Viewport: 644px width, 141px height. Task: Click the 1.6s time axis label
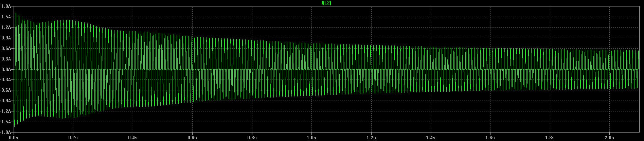[490, 138]
